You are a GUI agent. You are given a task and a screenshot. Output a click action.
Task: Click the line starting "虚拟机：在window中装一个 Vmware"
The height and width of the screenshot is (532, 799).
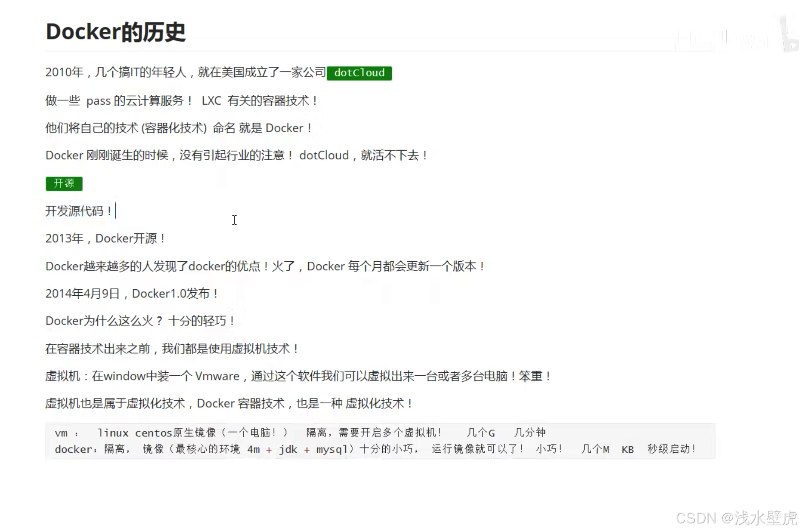298,376
